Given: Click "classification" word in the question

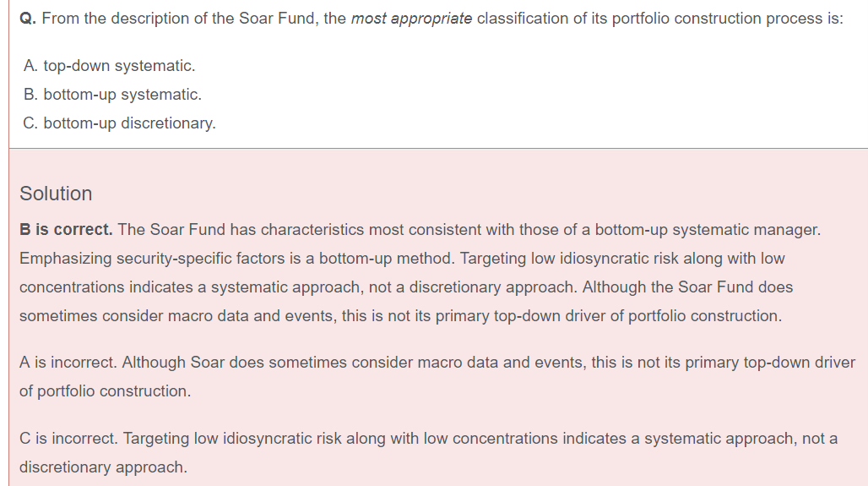Looking at the screenshot, I should [x=523, y=19].
